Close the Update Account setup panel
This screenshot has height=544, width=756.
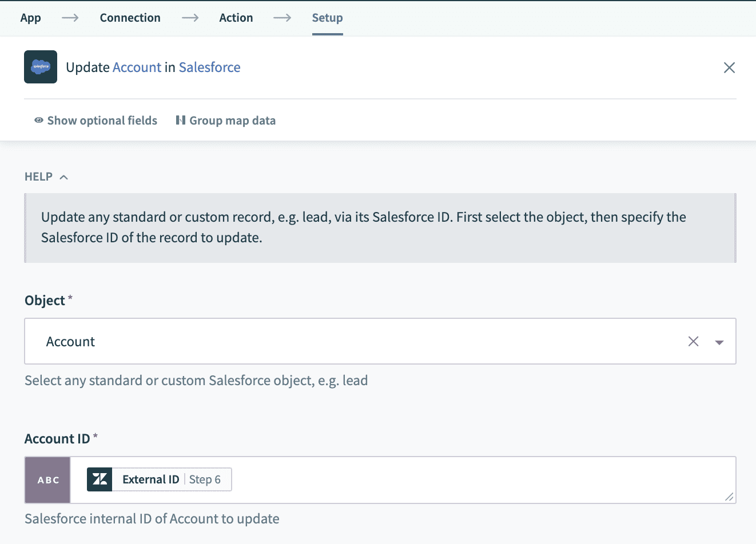click(729, 67)
